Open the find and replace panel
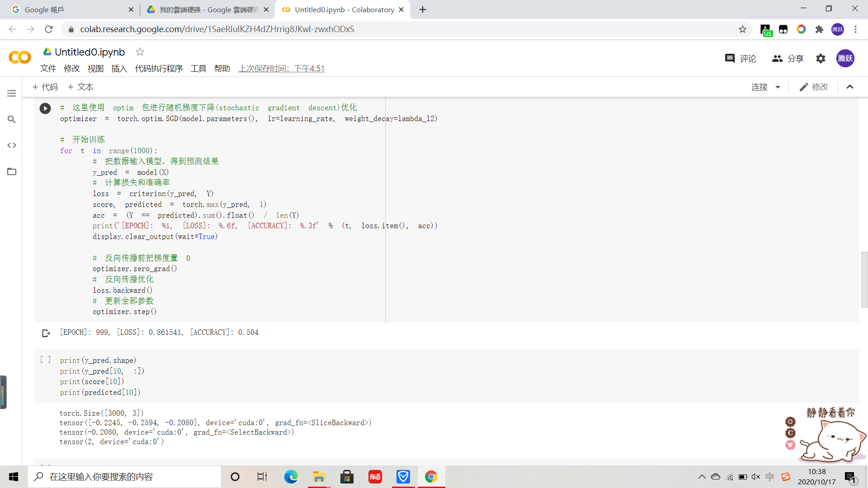 [x=12, y=119]
